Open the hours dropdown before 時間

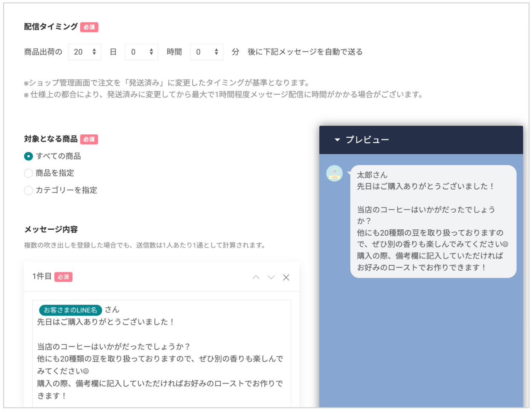(142, 52)
